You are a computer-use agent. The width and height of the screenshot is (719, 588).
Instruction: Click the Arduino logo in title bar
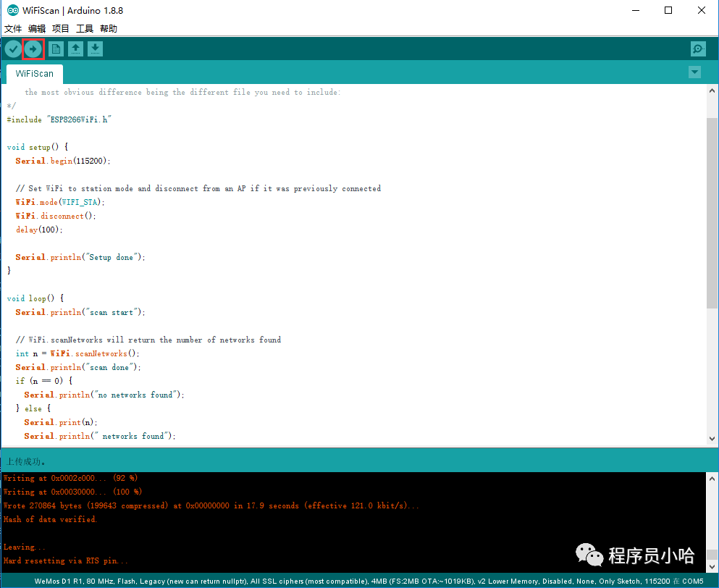point(12,10)
